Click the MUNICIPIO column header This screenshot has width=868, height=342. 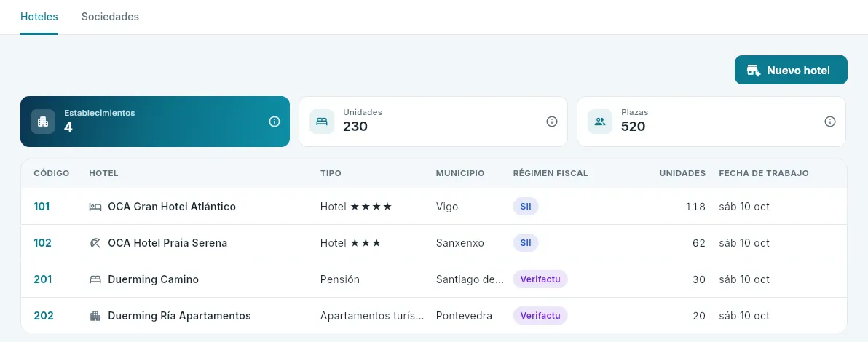pyautogui.click(x=460, y=173)
